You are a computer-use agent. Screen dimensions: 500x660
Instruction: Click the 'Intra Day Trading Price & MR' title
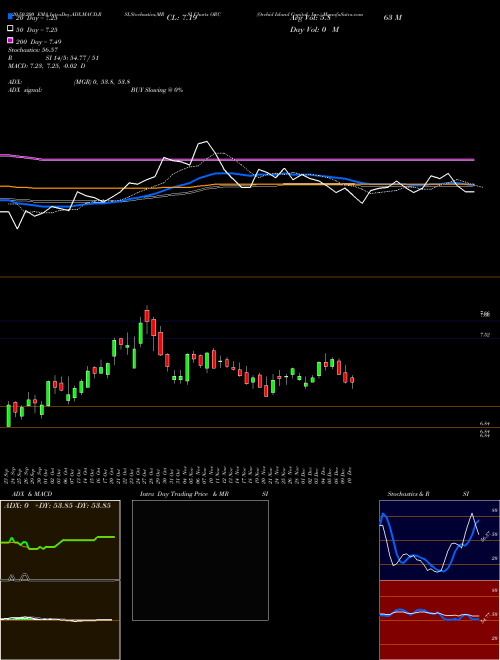point(184,494)
